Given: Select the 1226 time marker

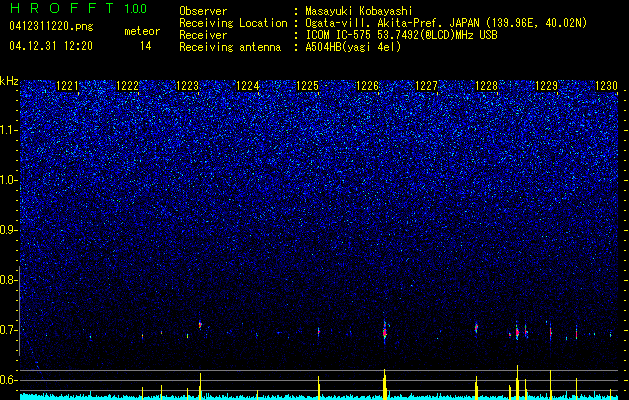Looking at the screenshot, I should [x=367, y=86].
